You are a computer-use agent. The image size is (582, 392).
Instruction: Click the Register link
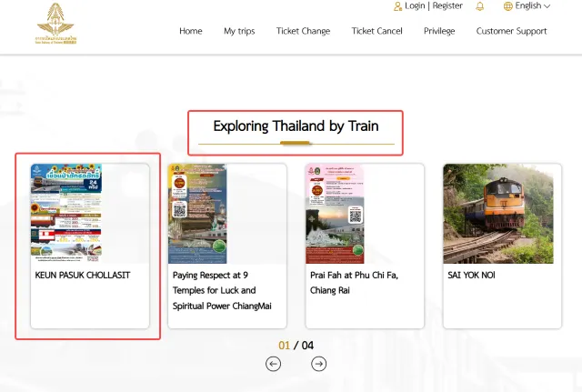(x=447, y=6)
